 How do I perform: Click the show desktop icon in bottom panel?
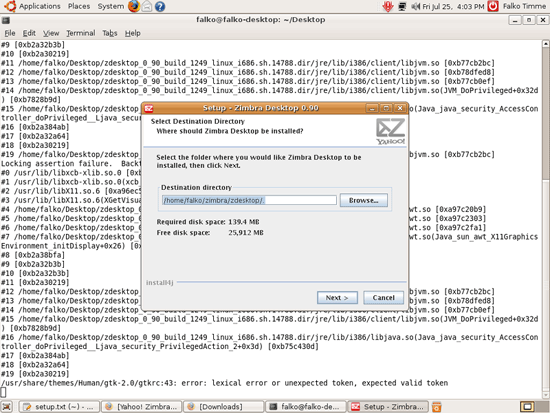[7, 406]
